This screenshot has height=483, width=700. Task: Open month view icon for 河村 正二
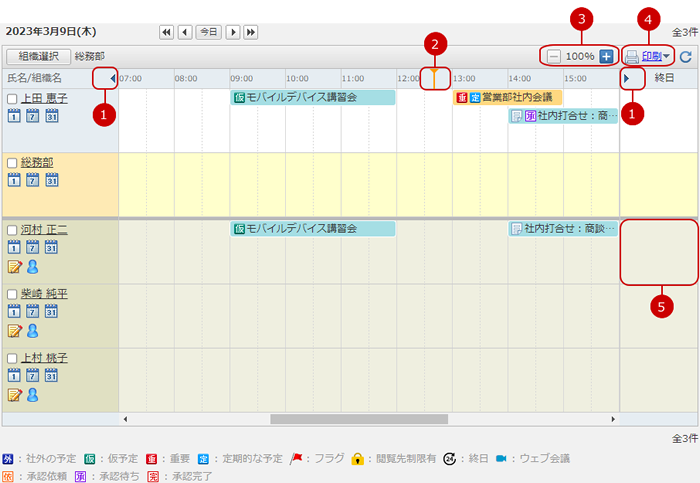(52, 246)
